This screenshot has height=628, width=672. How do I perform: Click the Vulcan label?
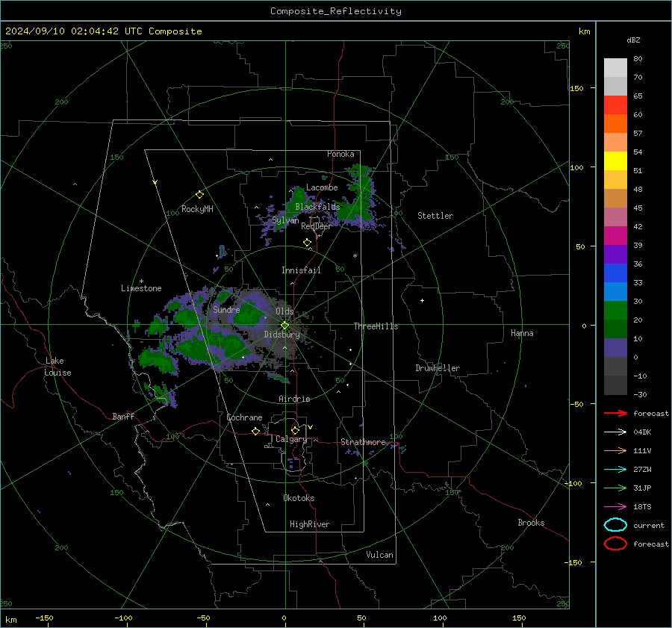click(380, 555)
